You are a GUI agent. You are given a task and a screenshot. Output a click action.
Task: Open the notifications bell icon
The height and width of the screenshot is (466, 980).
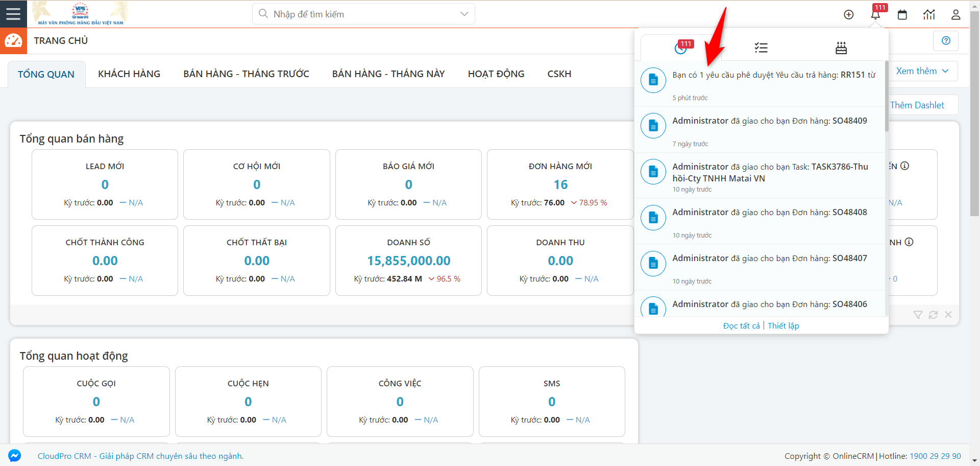875,15
